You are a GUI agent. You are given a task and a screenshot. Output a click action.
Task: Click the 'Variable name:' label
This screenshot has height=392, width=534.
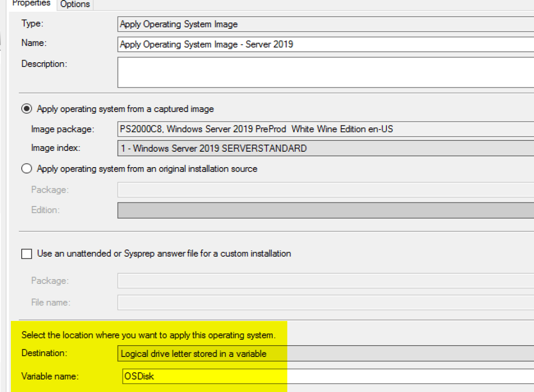(50, 376)
